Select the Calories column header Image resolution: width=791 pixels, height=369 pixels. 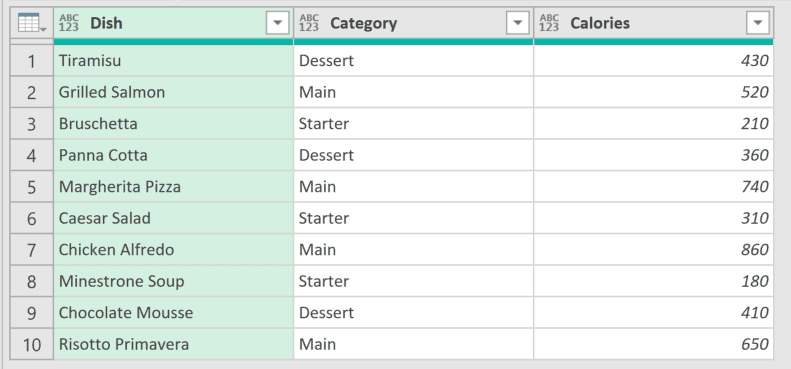coord(654,23)
